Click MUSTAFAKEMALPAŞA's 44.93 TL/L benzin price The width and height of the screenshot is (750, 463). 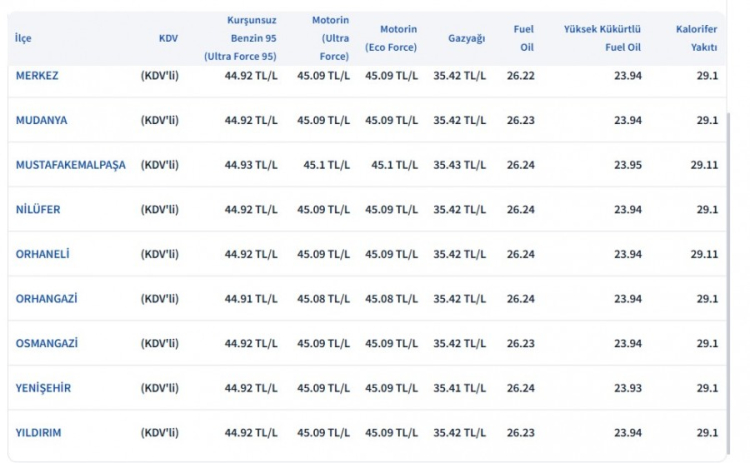251,165
